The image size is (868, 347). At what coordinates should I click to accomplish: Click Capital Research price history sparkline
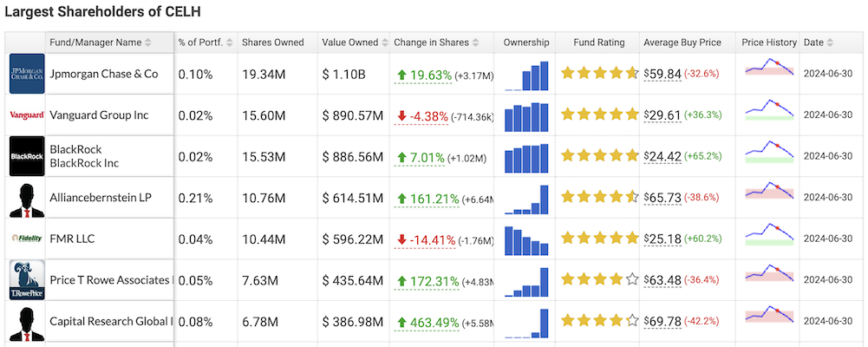pyautogui.click(x=769, y=314)
